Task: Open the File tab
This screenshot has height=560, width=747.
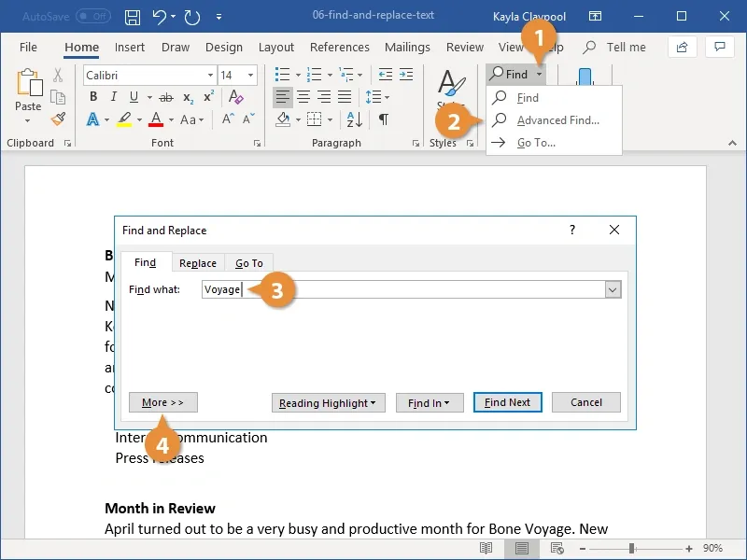Action: click(x=28, y=48)
